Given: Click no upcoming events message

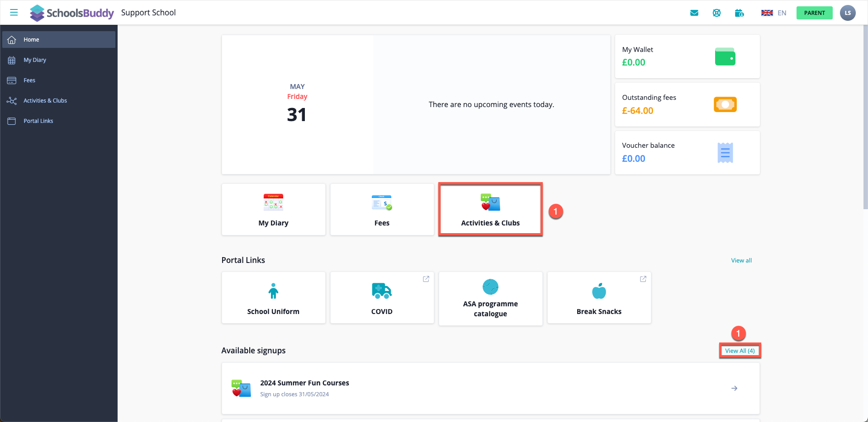Looking at the screenshot, I should (x=491, y=105).
